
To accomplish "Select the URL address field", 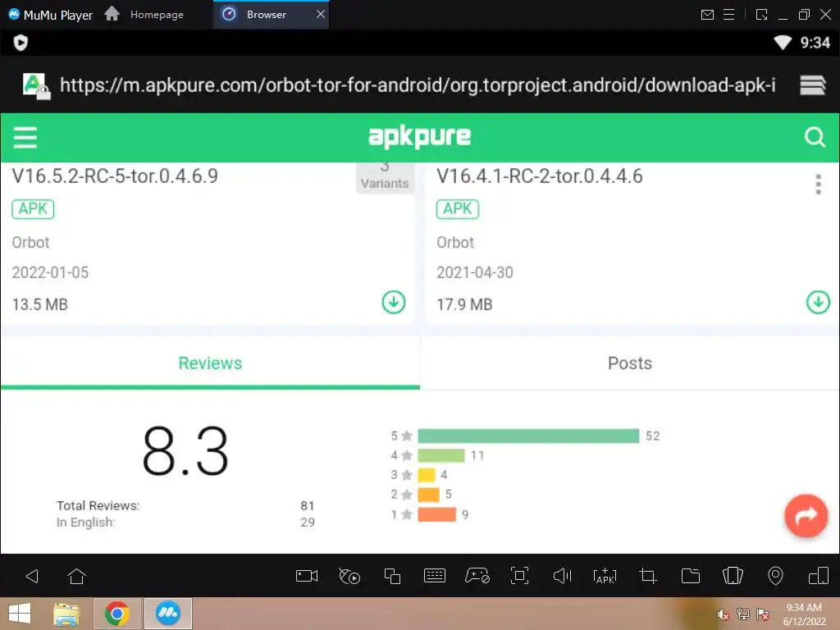I will tap(418, 85).
